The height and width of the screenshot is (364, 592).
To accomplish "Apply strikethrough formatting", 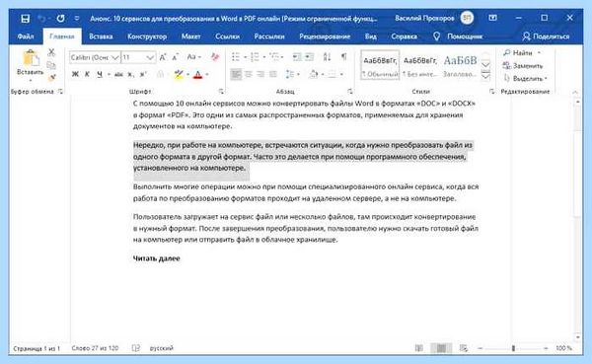I will click(118, 74).
